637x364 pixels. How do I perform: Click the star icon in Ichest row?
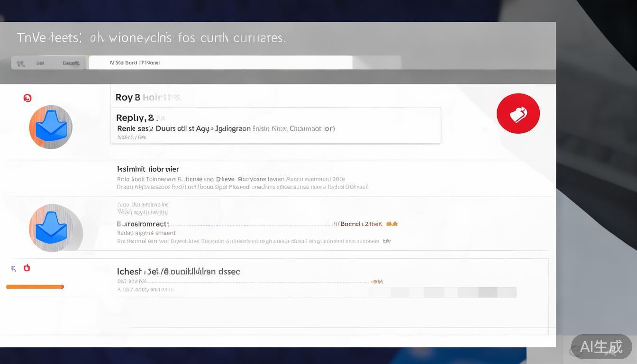click(377, 282)
